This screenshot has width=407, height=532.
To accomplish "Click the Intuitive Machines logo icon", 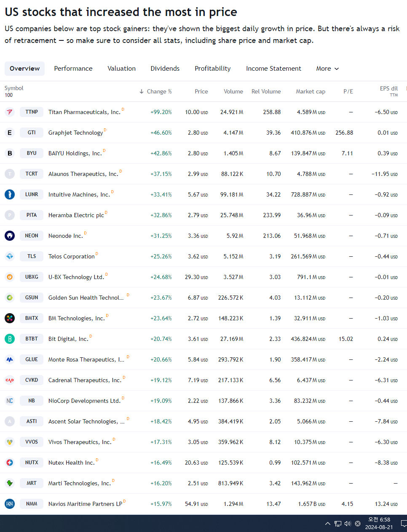I will pos(10,194).
